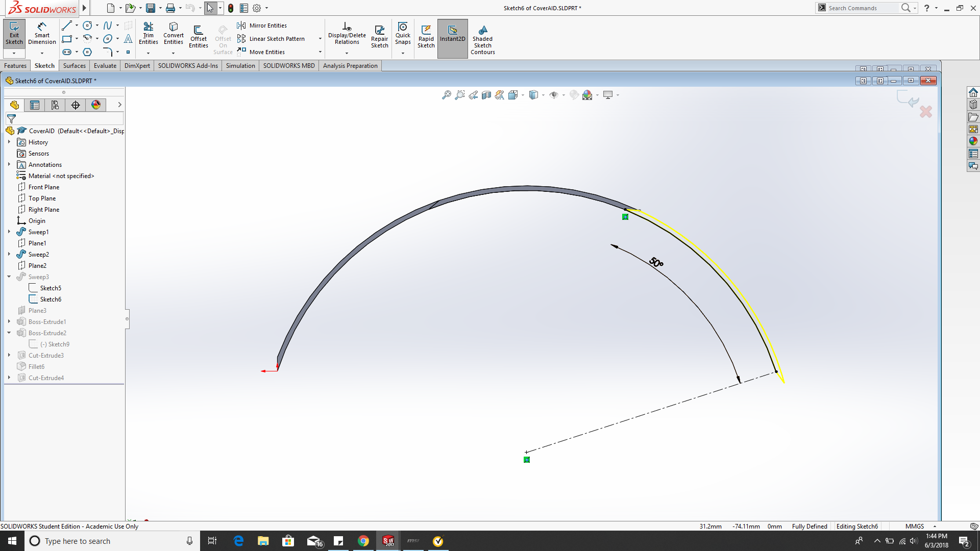Expand the Cut-Extrude3 feature node
This screenshot has height=551, width=980.
[9, 356]
